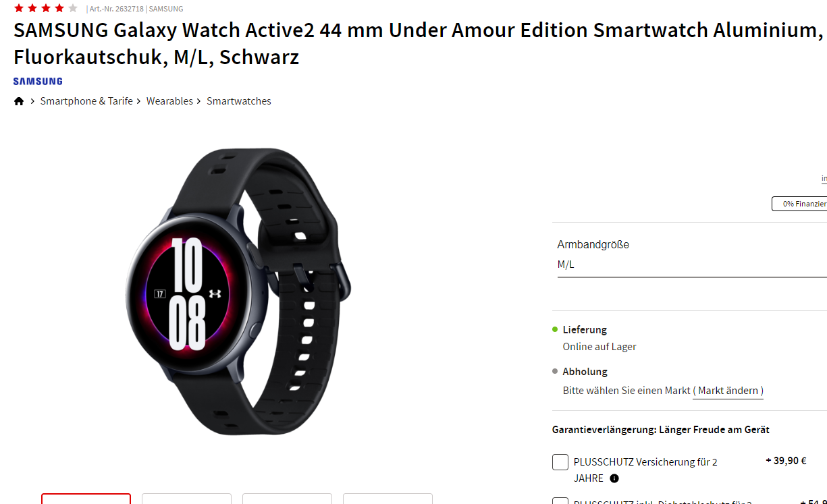Select the second product thumbnail
The height and width of the screenshot is (504, 827).
click(186, 499)
